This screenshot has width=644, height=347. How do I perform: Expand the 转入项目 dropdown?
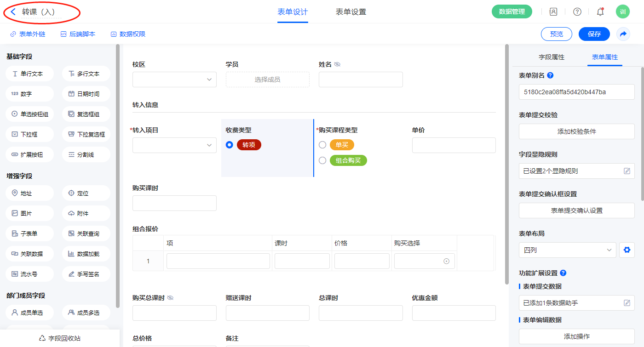pyautogui.click(x=174, y=145)
